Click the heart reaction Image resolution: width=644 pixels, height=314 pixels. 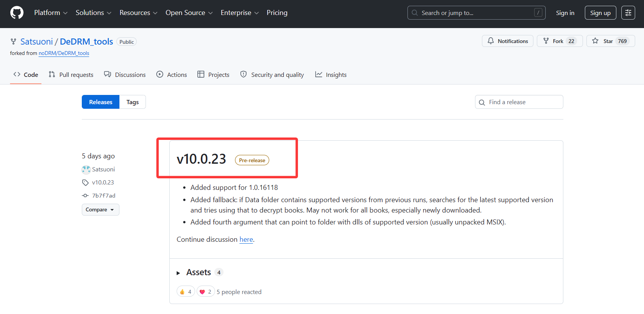[x=206, y=292]
